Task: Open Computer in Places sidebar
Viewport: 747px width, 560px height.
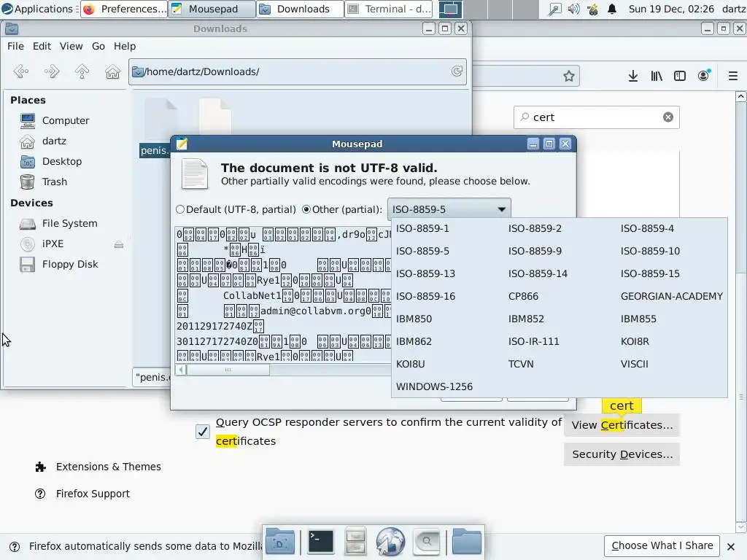Action: [66, 120]
